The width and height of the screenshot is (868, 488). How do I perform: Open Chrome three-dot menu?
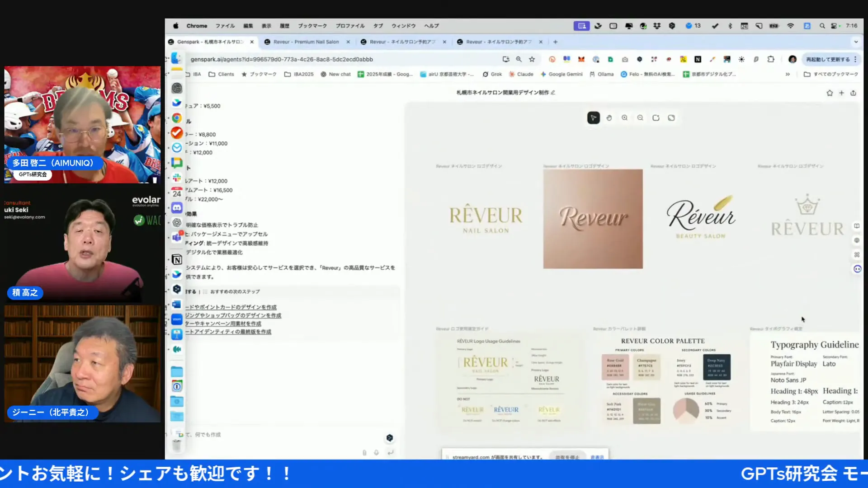point(855,59)
